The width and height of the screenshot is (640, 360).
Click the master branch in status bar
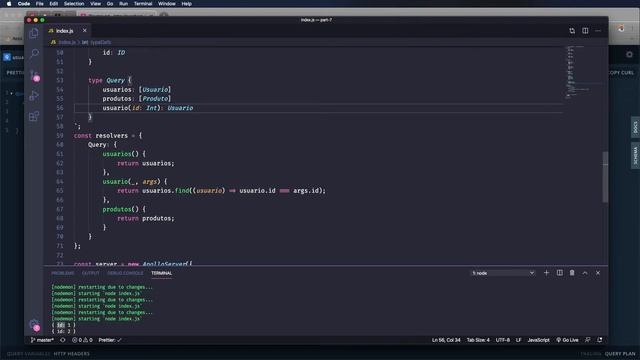click(42, 340)
